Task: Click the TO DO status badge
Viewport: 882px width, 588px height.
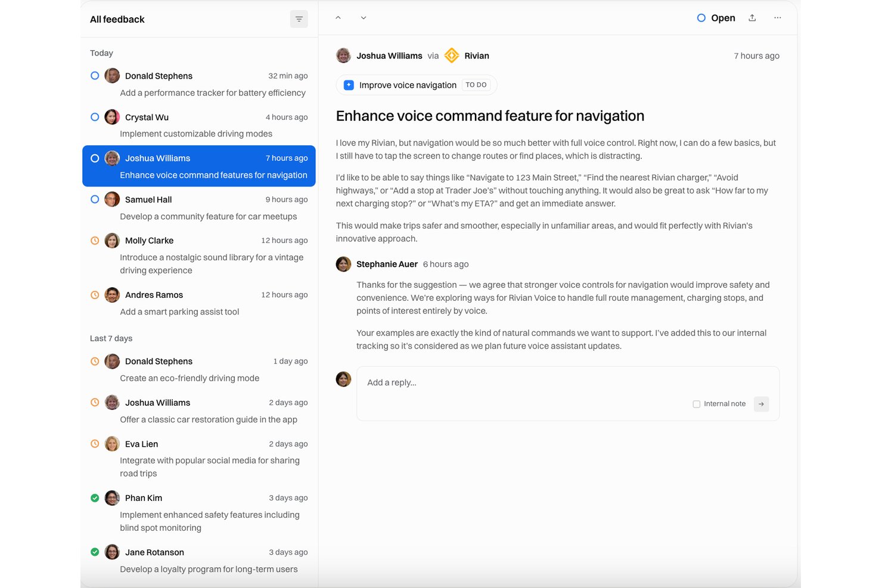Action: (476, 85)
